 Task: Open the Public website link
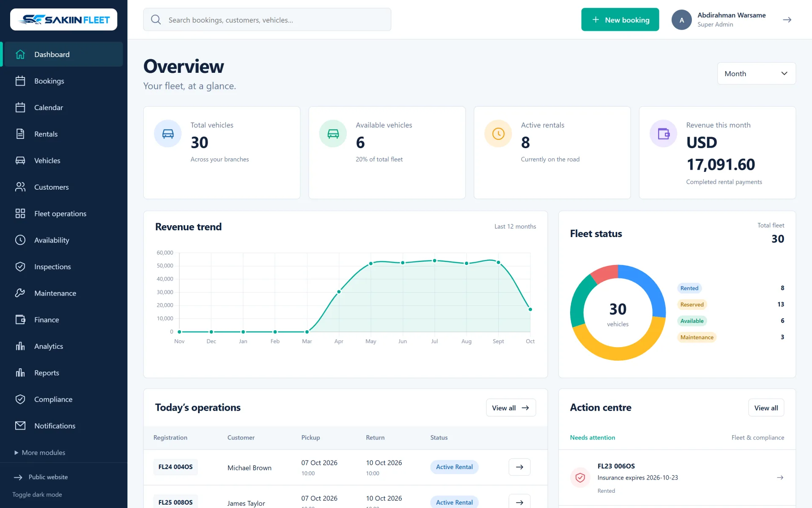[x=41, y=477]
